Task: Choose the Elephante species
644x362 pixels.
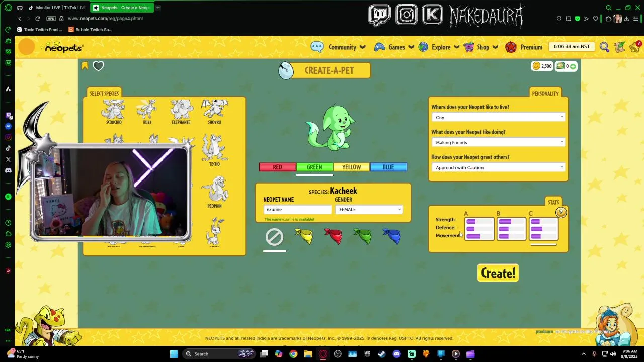Action: (x=181, y=112)
